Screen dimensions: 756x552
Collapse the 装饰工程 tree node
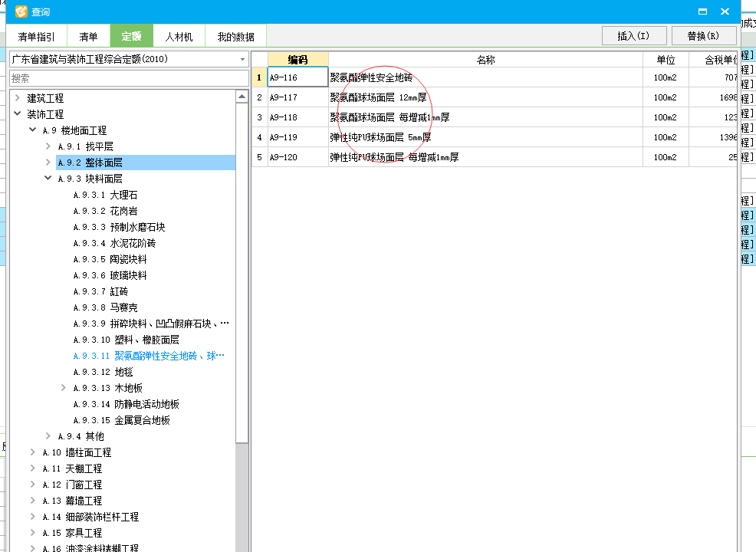click(x=18, y=113)
